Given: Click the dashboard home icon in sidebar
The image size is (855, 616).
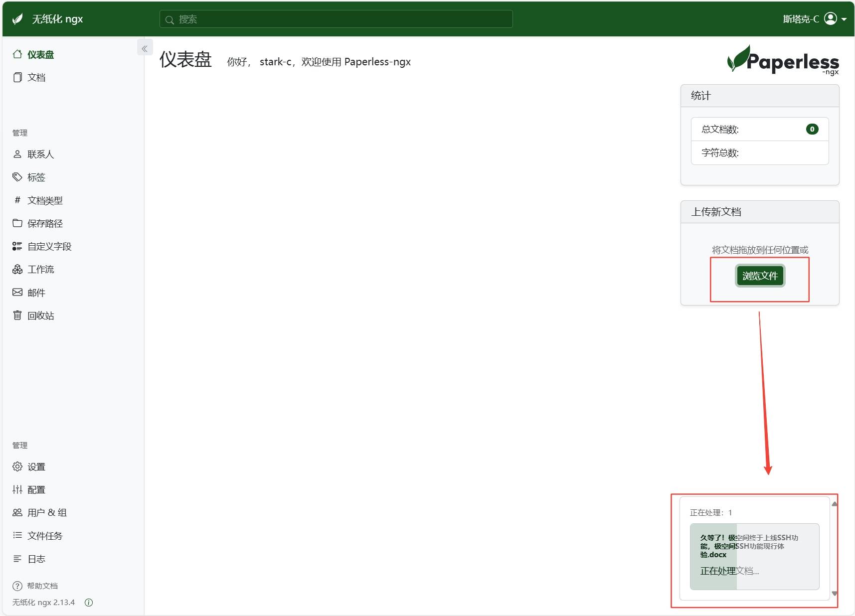Looking at the screenshot, I should [x=17, y=54].
